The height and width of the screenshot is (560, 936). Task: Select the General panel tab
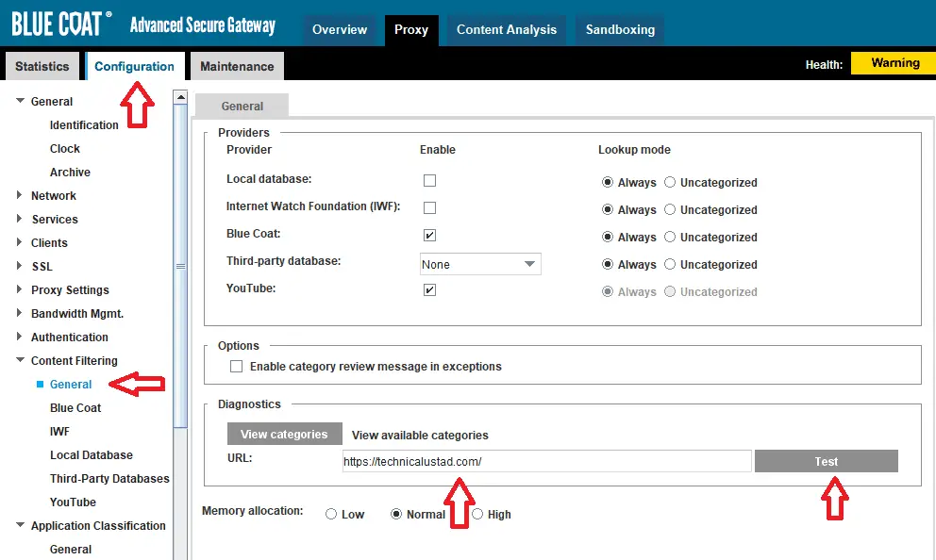click(242, 107)
